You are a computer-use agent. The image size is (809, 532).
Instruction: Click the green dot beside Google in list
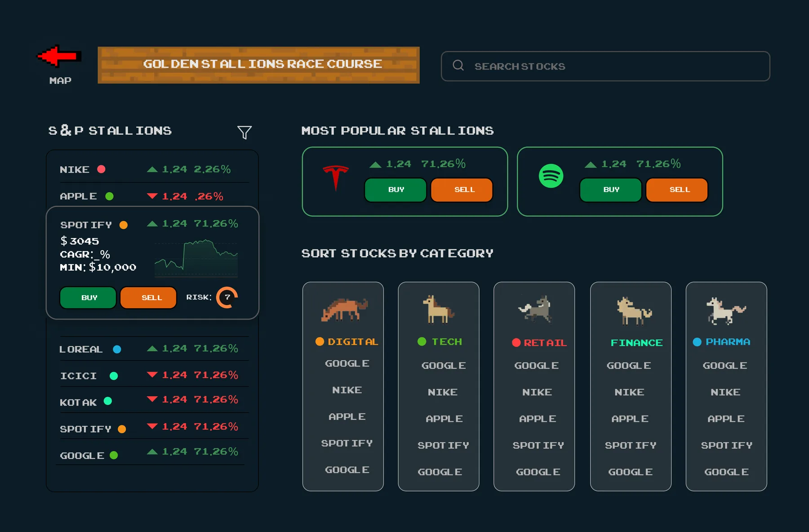[114, 455]
